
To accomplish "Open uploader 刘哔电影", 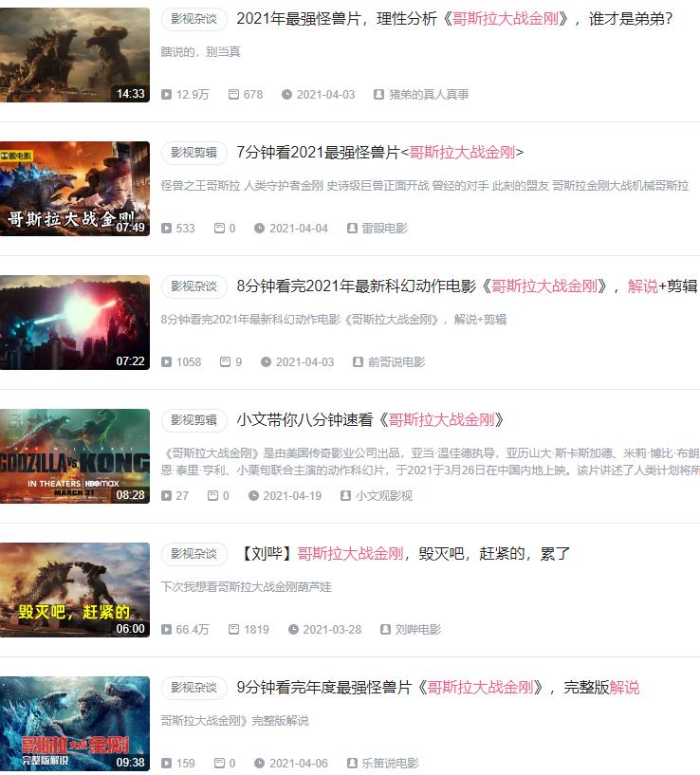I will (418, 630).
